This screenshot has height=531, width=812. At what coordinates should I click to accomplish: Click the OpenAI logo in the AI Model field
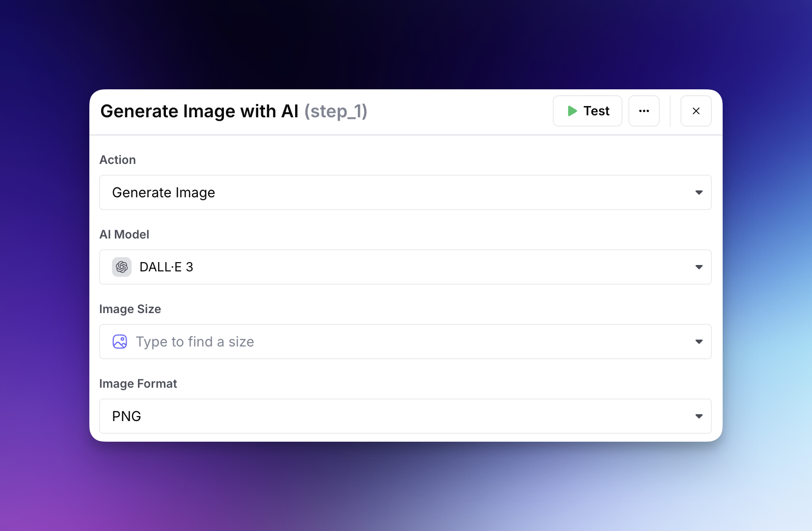pos(122,267)
